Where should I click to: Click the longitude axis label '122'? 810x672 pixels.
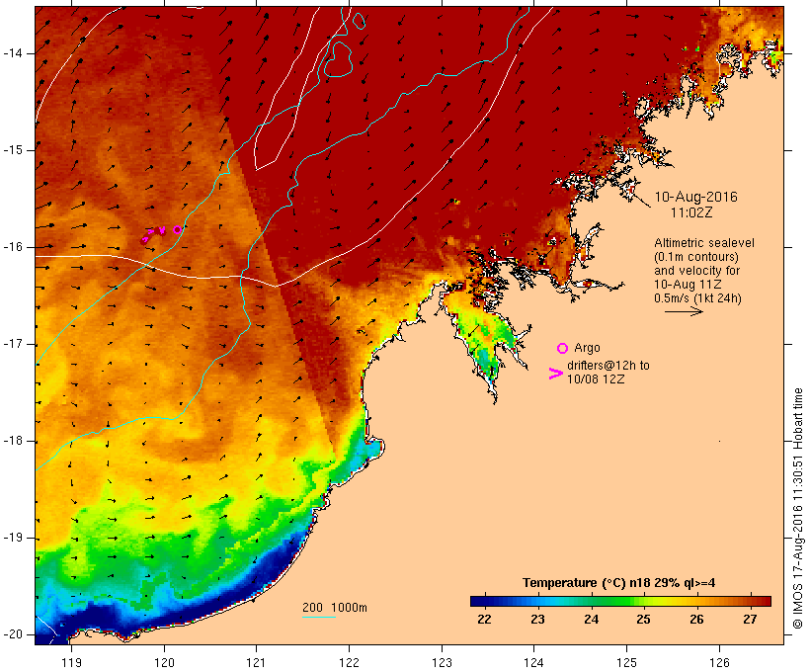tap(349, 662)
